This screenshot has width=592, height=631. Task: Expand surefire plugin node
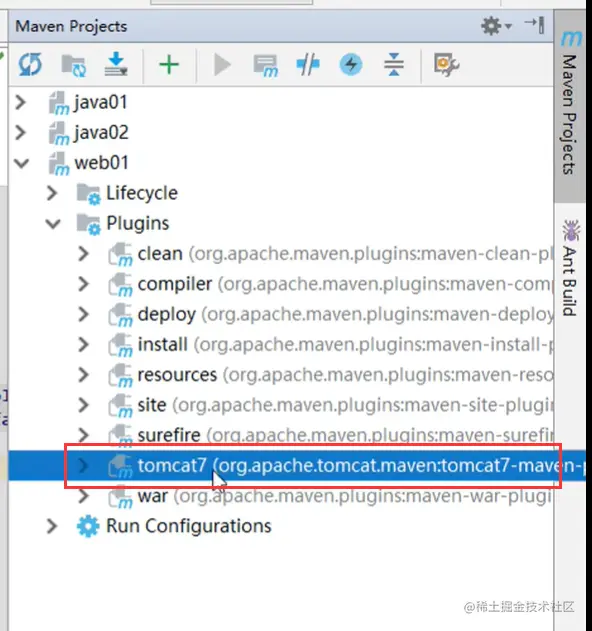click(83, 435)
